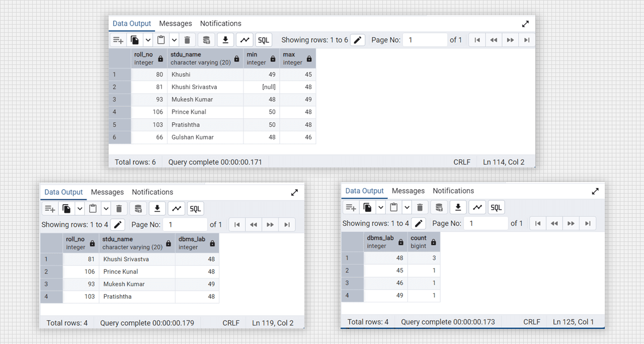Click Paste icon in top window toolbar
Viewport: 644px width, 344px height.
pyautogui.click(x=162, y=40)
